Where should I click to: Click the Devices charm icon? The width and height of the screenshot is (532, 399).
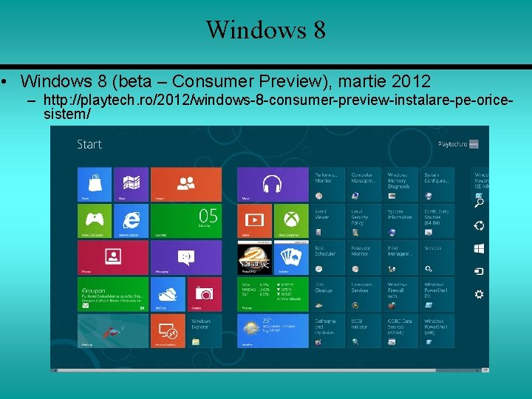coord(479,271)
